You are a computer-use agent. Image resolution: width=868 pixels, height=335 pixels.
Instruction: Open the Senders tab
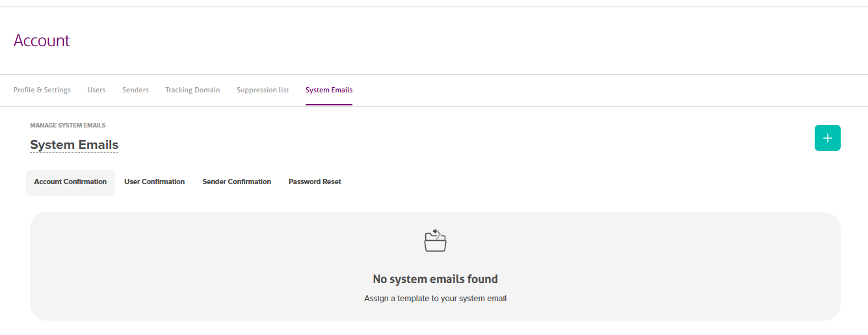(x=135, y=90)
